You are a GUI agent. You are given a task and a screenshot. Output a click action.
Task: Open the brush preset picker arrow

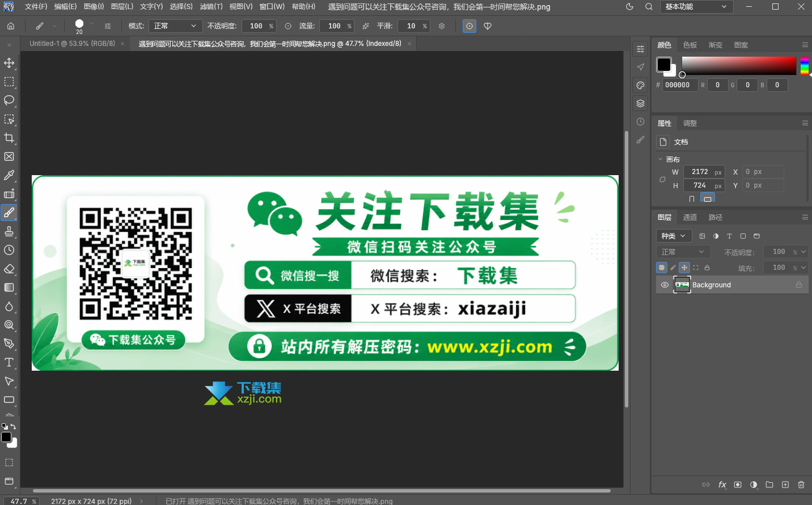coord(91,24)
